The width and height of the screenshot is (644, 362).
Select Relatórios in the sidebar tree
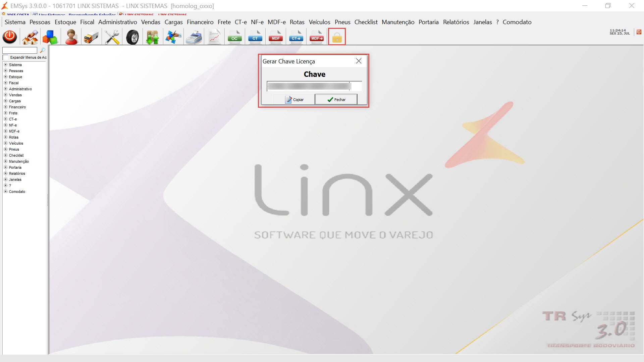pyautogui.click(x=17, y=173)
